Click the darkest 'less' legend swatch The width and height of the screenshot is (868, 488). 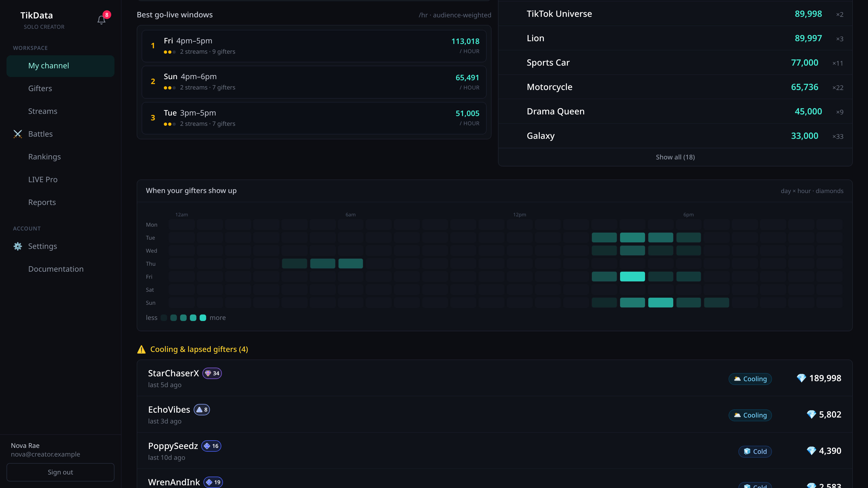[x=164, y=317]
